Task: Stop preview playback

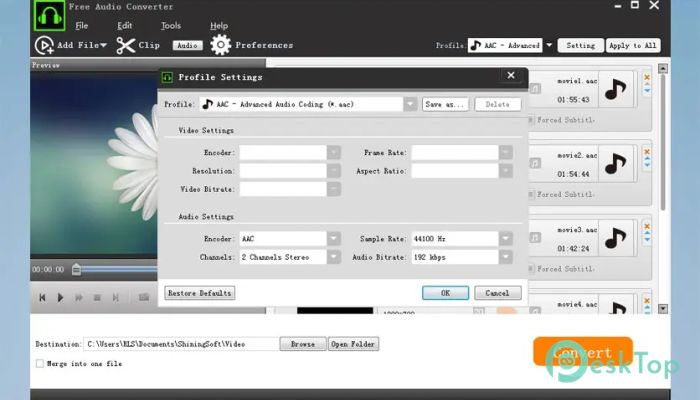Action: [x=97, y=297]
